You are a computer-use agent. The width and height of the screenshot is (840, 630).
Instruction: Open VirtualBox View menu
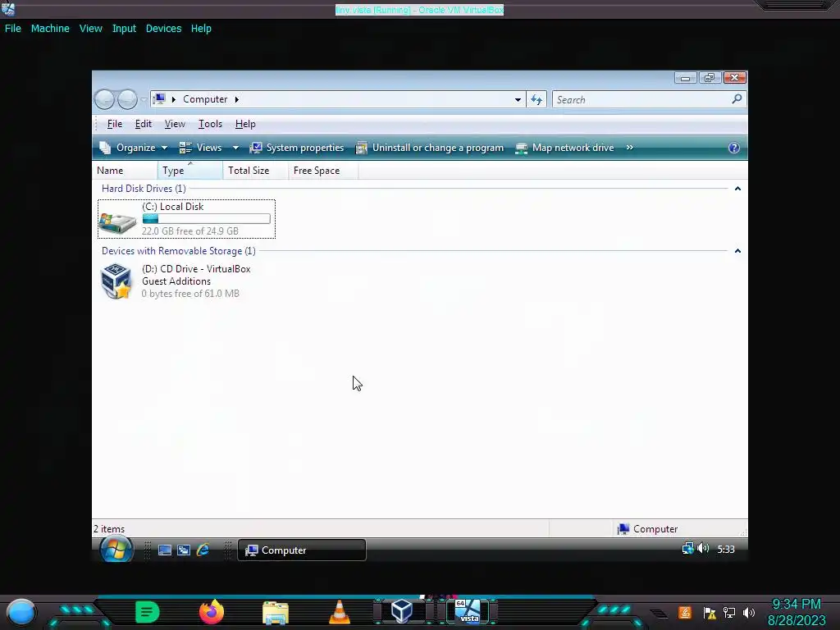coord(90,29)
